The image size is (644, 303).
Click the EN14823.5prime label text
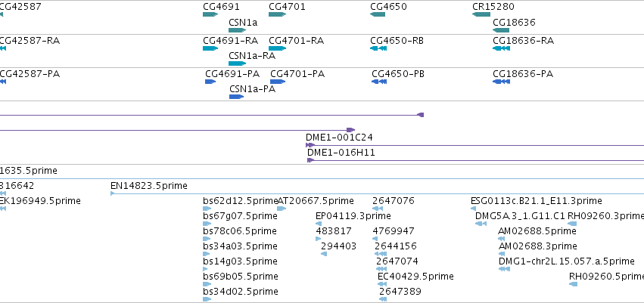[148, 186]
